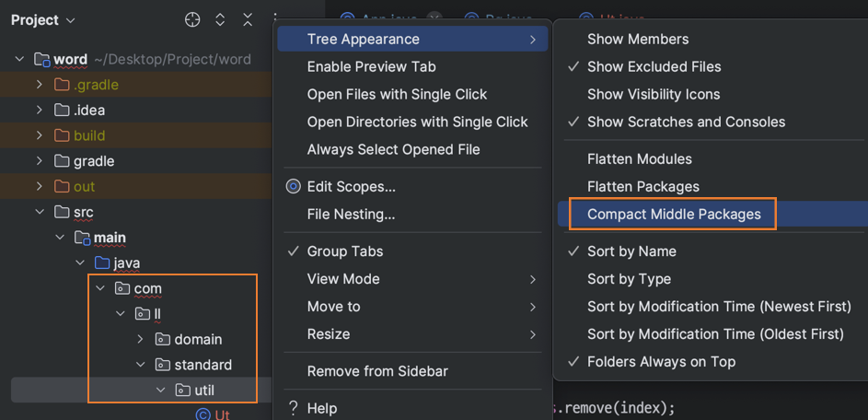Open the View Mode submenu
868x420 pixels.
click(x=343, y=279)
